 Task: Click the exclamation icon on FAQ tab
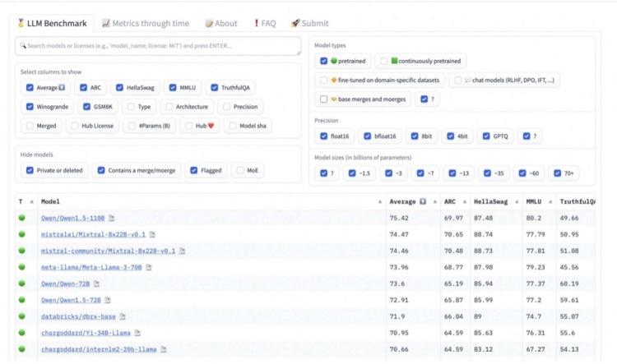(x=257, y=23)
